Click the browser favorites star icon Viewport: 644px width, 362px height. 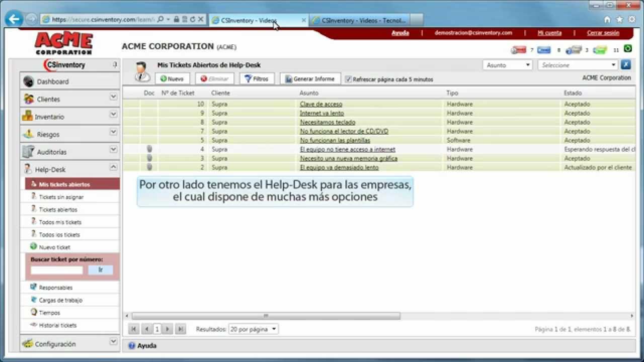(619, 20)
